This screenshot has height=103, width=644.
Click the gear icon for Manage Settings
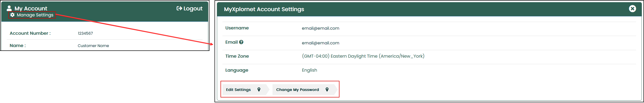tap(12, 15)
